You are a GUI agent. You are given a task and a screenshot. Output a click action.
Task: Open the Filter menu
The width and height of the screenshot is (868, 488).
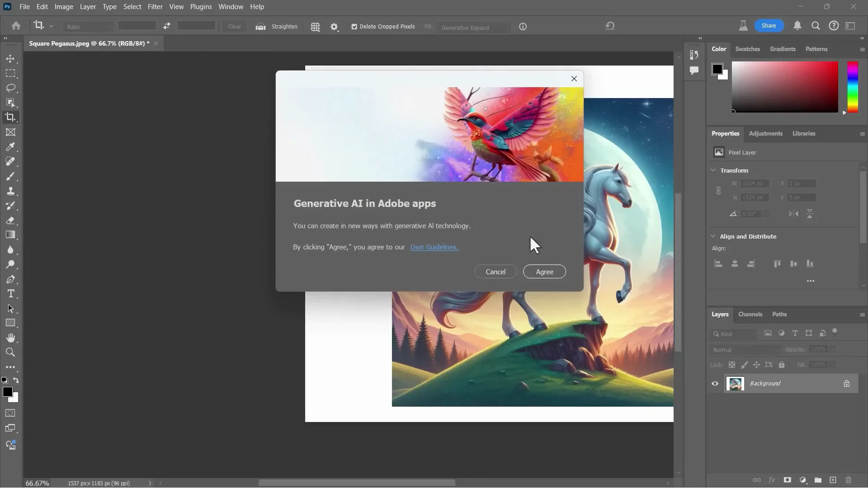point(156,6)
